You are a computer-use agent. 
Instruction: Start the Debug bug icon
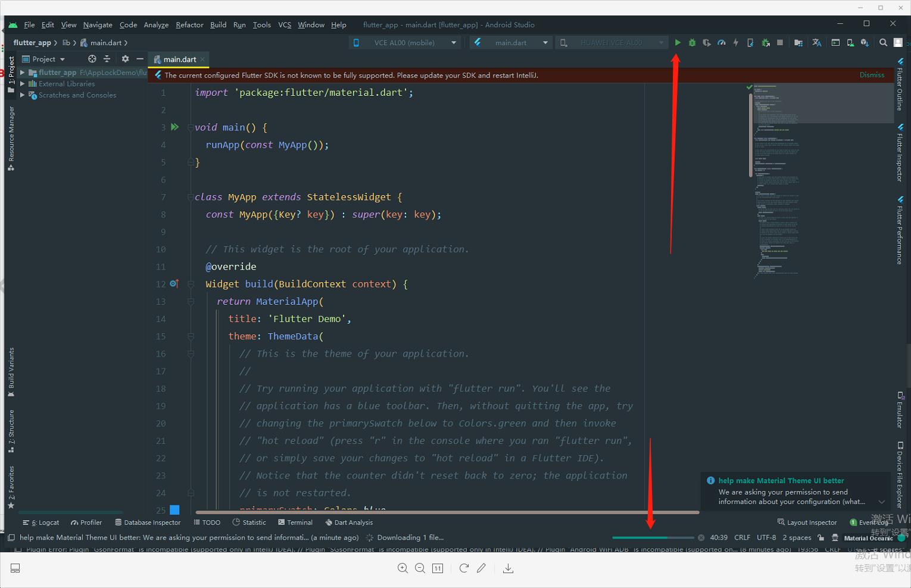point(692,43)
